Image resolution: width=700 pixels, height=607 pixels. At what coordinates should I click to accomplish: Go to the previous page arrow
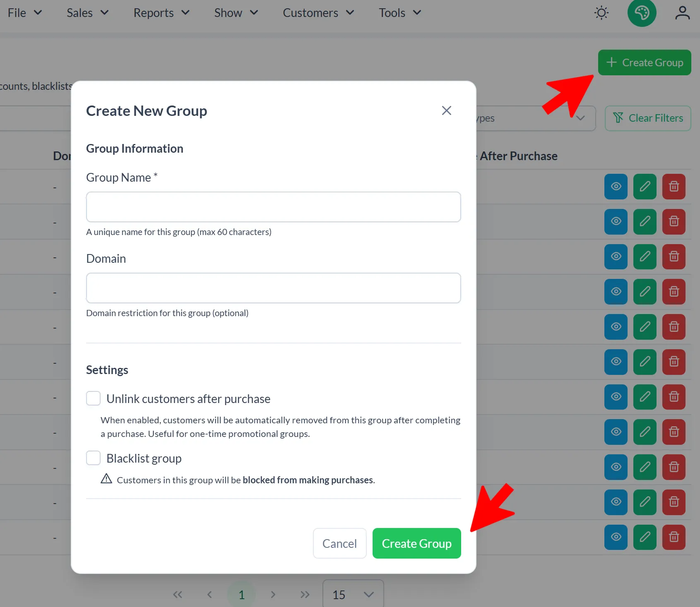click(209, 595)
